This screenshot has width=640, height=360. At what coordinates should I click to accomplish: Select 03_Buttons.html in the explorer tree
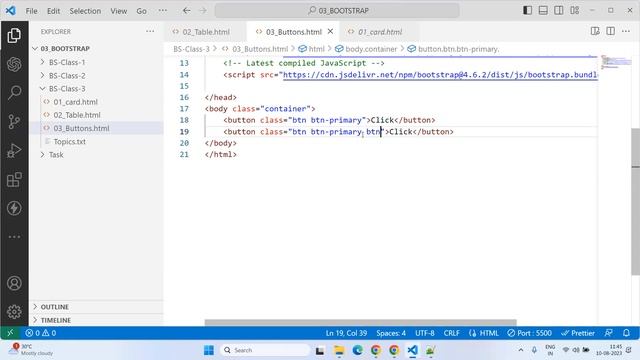[x=96, y=128]
